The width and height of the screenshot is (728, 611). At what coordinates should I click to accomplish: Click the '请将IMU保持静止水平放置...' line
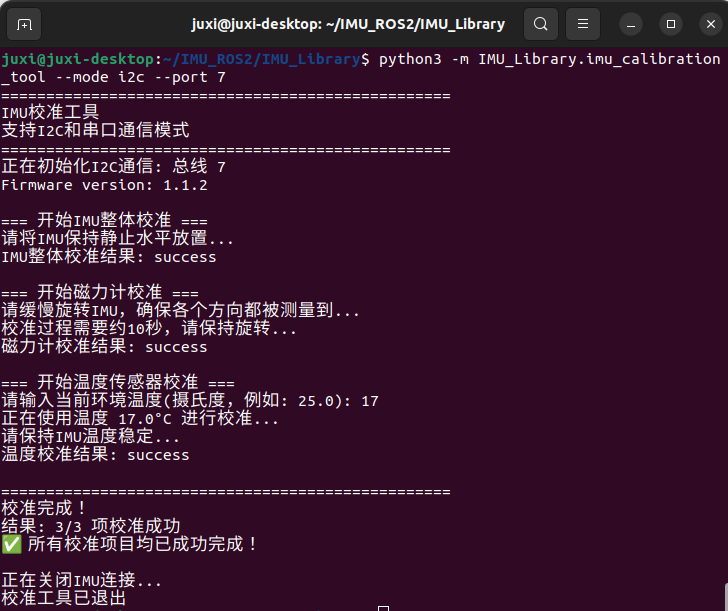(117, 239)
